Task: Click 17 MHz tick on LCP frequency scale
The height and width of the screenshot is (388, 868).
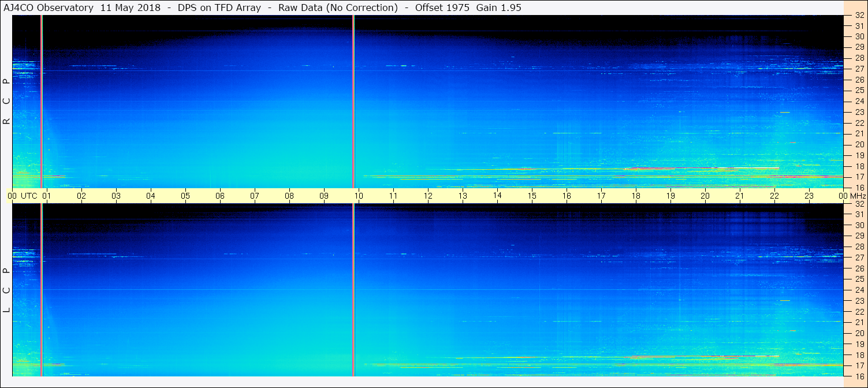Action: (859, 365)
